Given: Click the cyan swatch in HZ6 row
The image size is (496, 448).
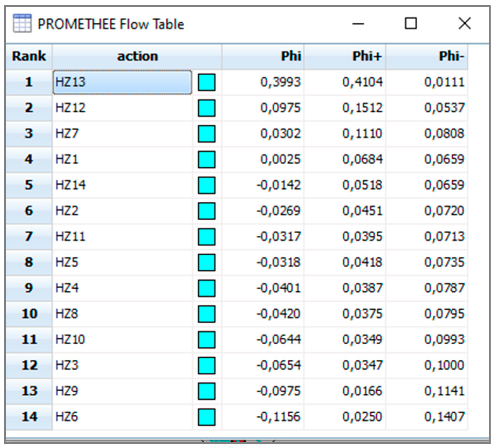Looking at the screenshot, I should tap(206, 417).
